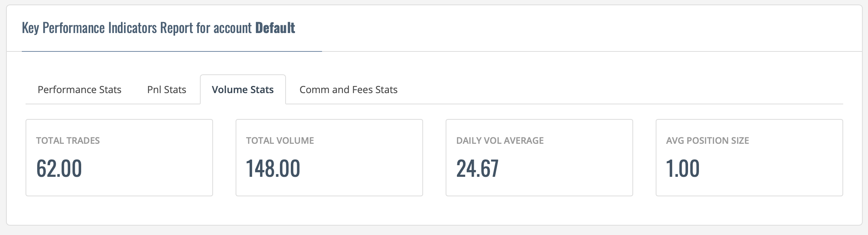Click the TOTAL VOLUME label

click(280, 140)
